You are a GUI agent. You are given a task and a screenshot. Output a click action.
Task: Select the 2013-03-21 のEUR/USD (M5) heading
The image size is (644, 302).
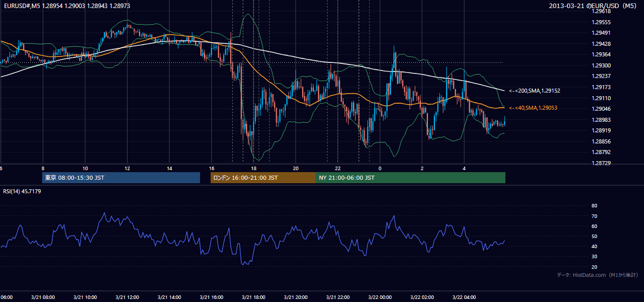click(x=594, y=6)
